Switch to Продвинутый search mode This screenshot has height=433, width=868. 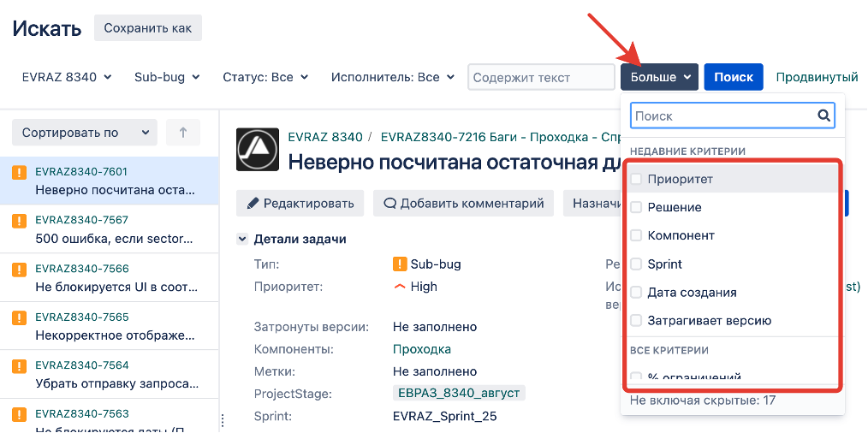pyautogui.click(x=817, y=77)
